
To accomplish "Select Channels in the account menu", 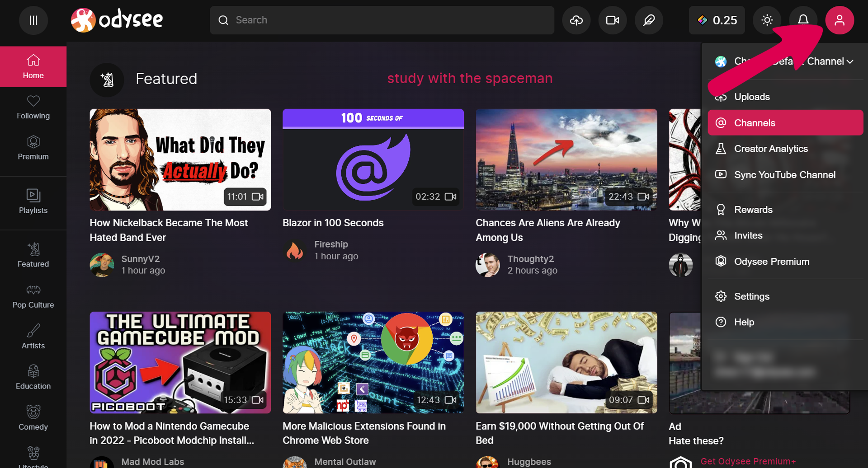I will coord(785,122).
